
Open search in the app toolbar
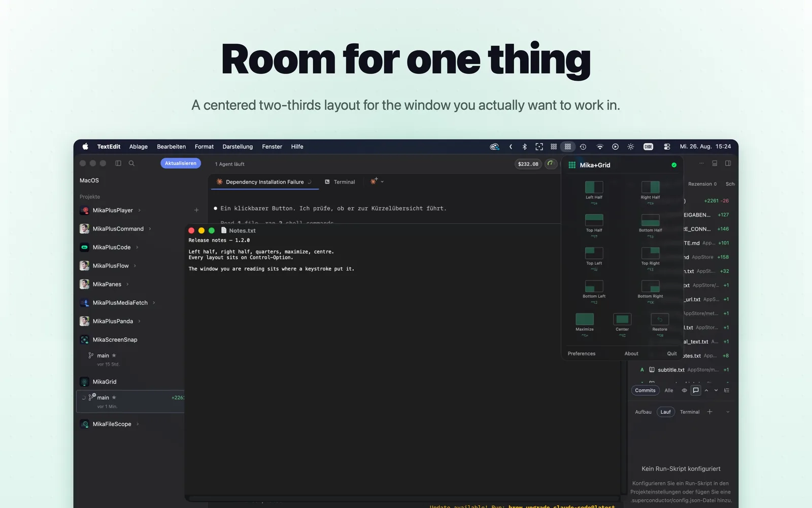tap(131, 163)
